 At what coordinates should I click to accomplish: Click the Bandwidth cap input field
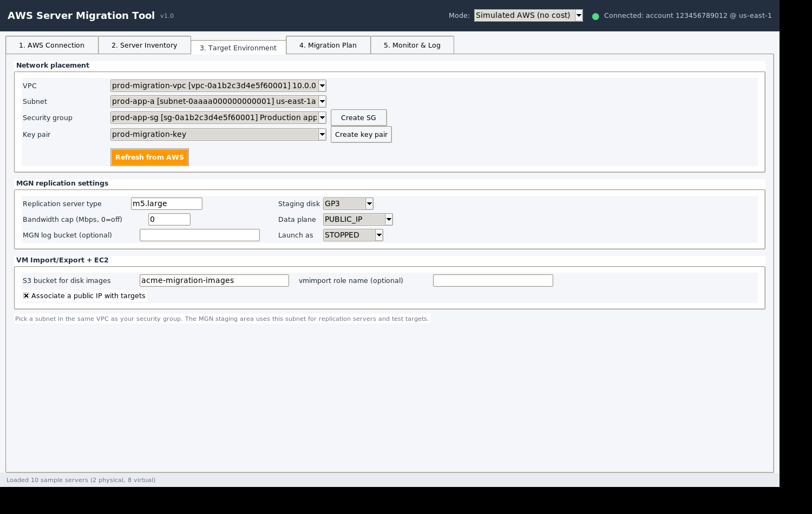tap(169, 219)
